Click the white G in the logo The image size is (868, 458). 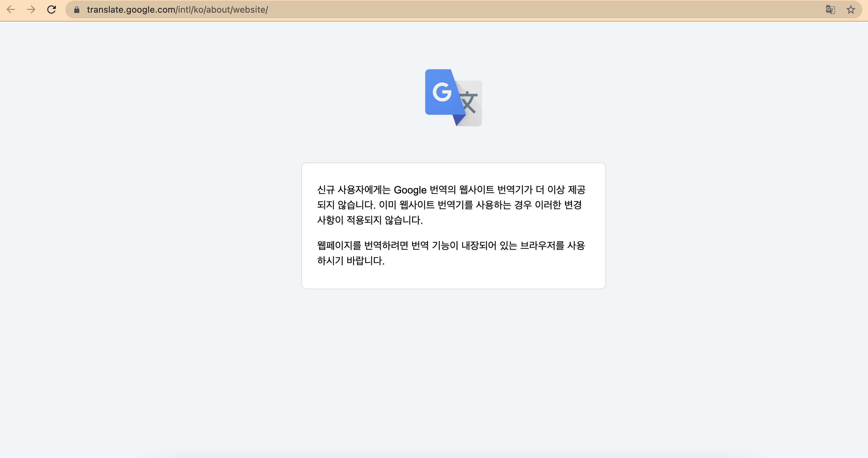click(442, 92)
